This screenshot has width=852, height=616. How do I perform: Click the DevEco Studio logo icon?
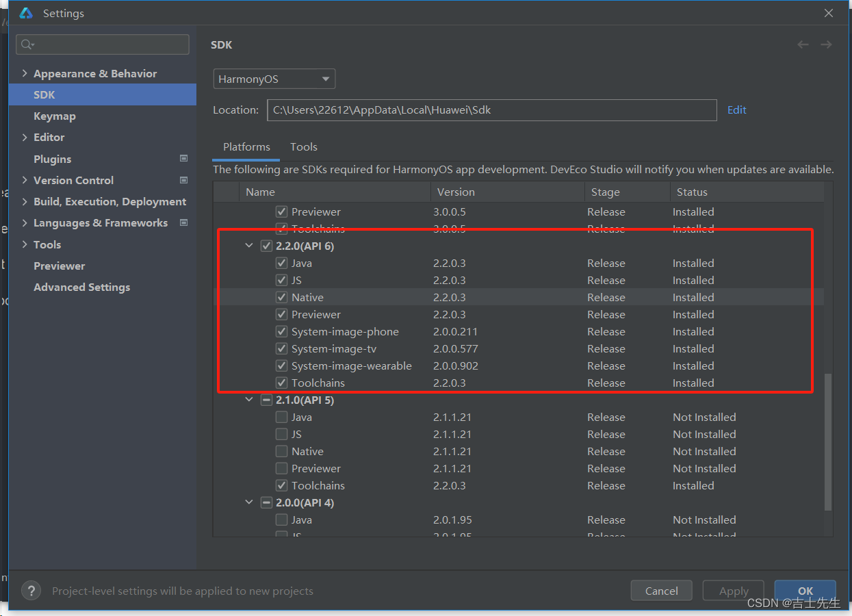(26, 14)
